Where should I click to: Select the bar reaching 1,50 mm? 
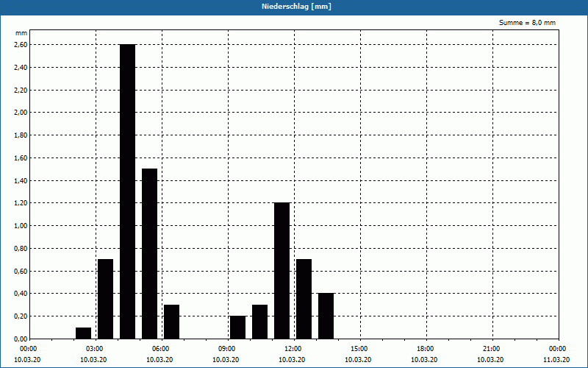tap(150, 254)
